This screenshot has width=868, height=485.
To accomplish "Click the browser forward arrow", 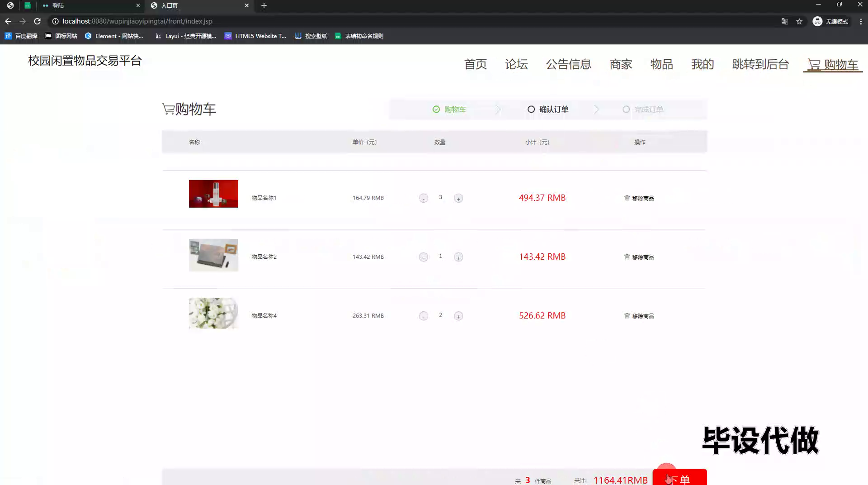I will click(x=23, y=21).
